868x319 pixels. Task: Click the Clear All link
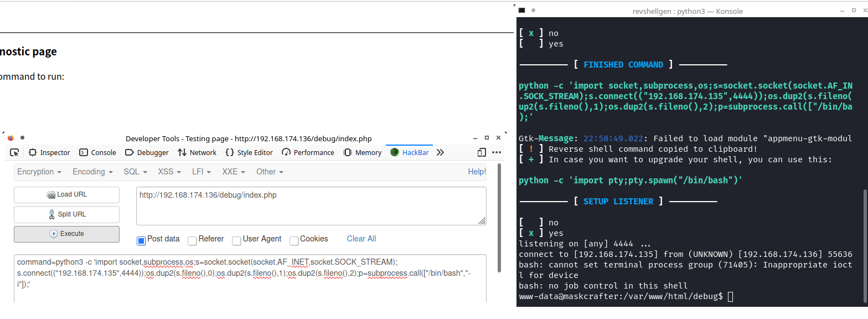pyautogui.click(x=361, y=239)
